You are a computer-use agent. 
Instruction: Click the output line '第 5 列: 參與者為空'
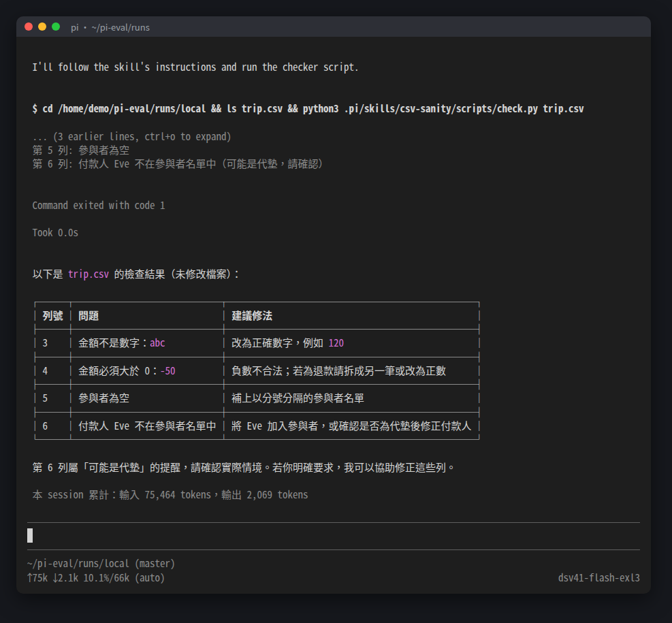[x=80, y=150]
